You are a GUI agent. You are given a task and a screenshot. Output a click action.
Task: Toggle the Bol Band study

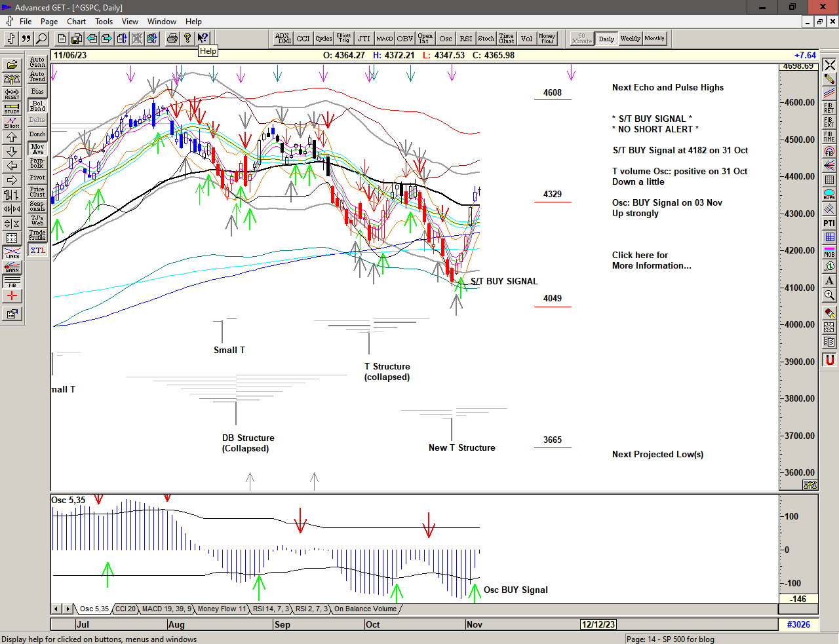point(38,105)
